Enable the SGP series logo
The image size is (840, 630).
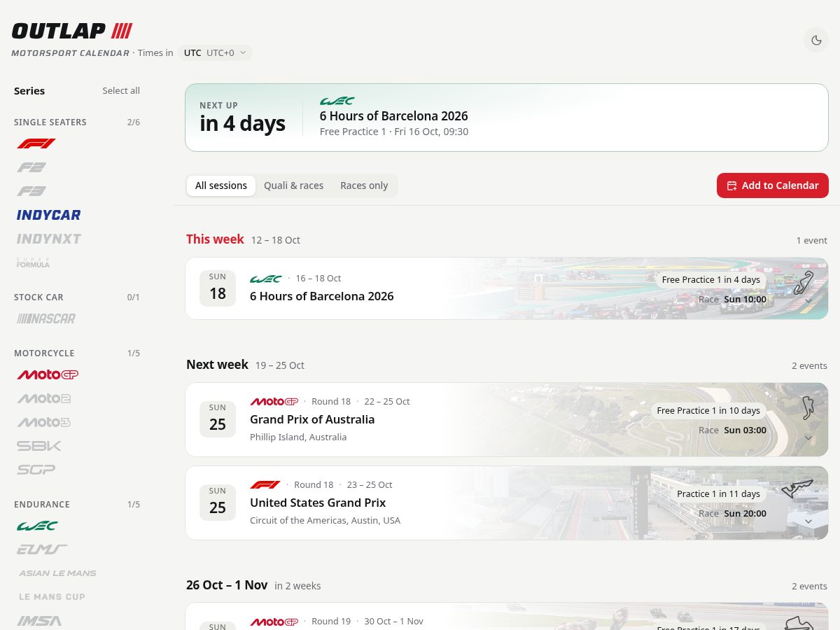point(36,470)
